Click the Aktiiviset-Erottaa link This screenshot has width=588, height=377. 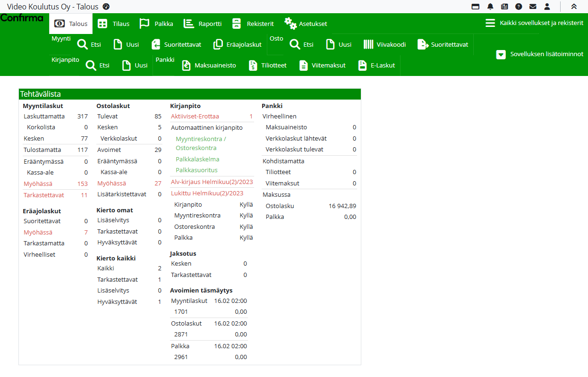tap(195, 116)
